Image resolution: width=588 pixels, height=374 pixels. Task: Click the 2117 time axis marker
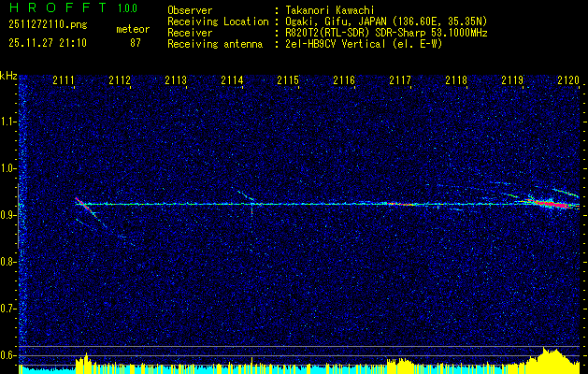pos(400,80)
